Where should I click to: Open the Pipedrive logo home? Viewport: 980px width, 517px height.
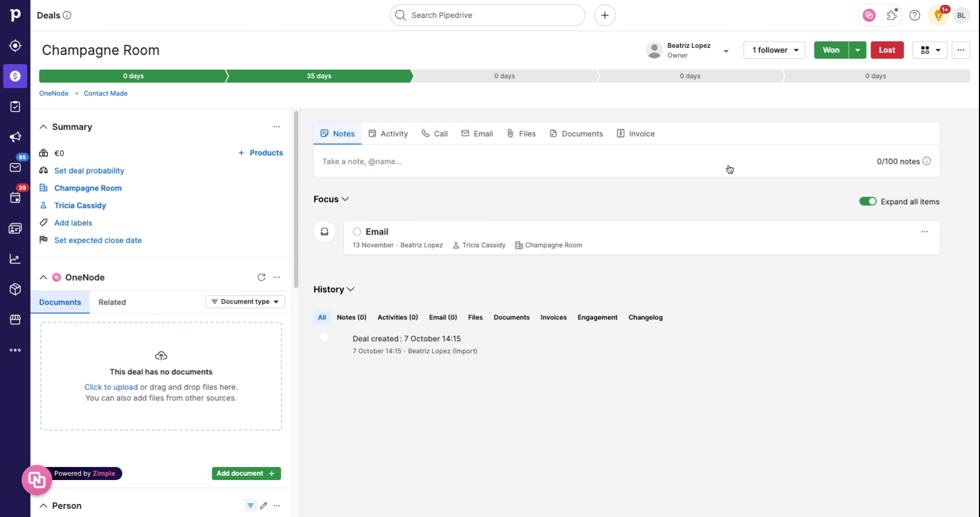15,15
